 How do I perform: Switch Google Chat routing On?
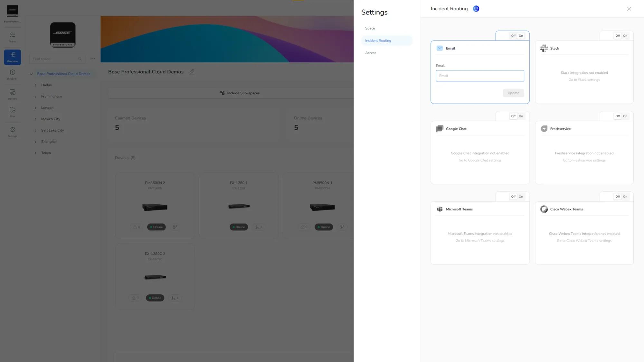[521, 116]
